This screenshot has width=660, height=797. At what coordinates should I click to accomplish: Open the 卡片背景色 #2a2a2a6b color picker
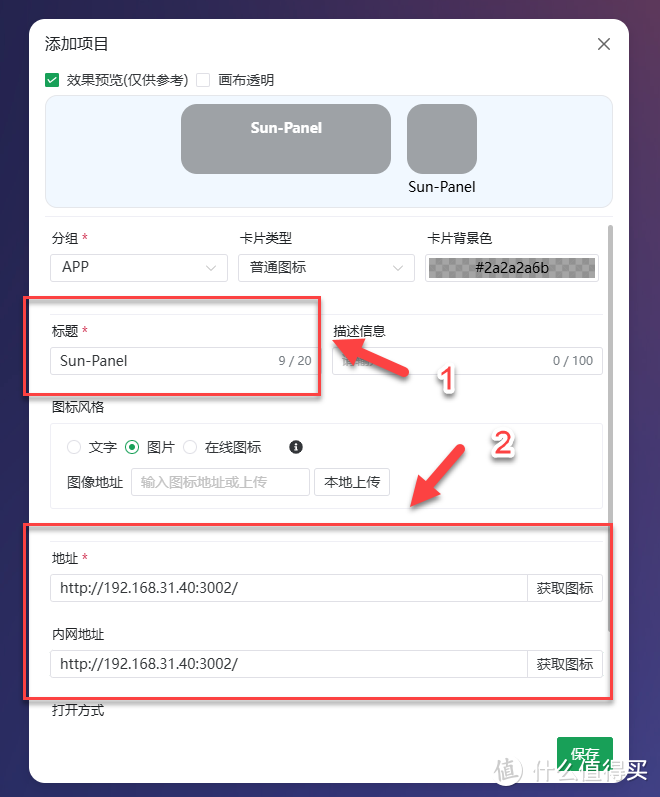tap(512, 268)
